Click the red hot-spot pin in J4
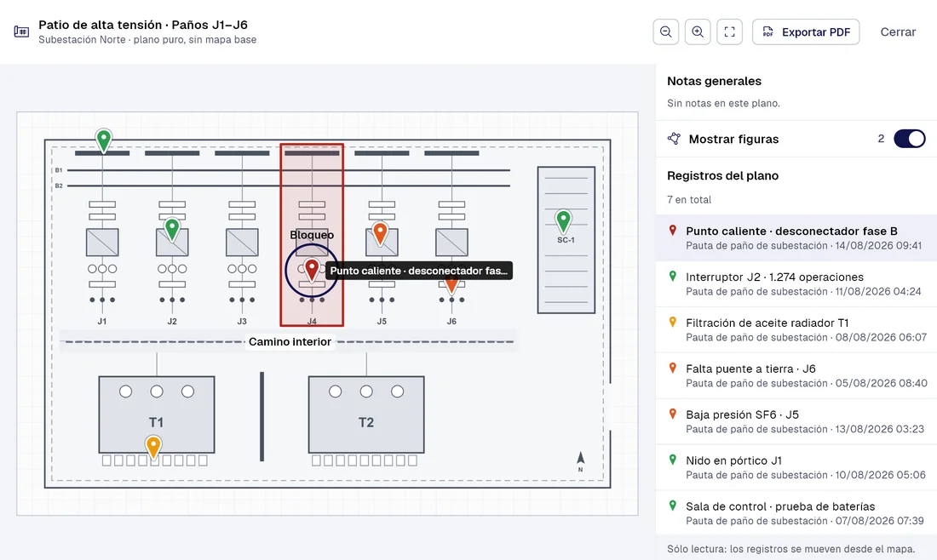 coord(312,270)
